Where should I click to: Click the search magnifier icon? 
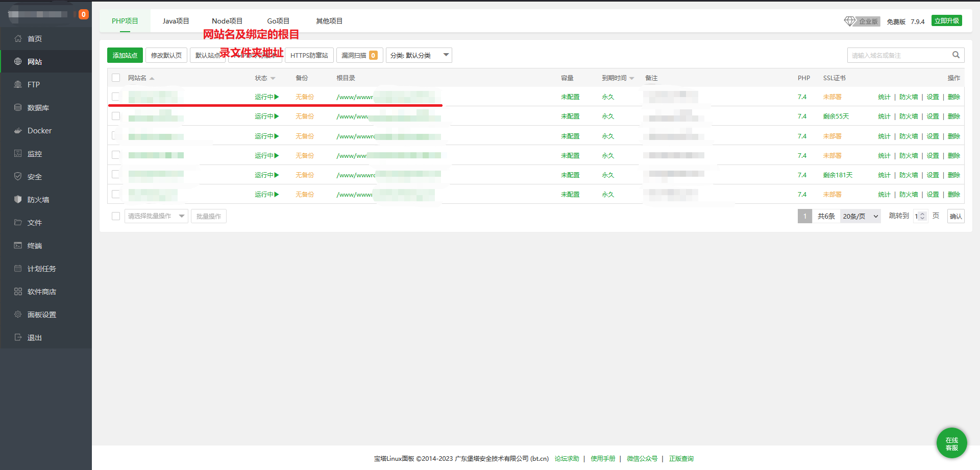pos(955,55)
